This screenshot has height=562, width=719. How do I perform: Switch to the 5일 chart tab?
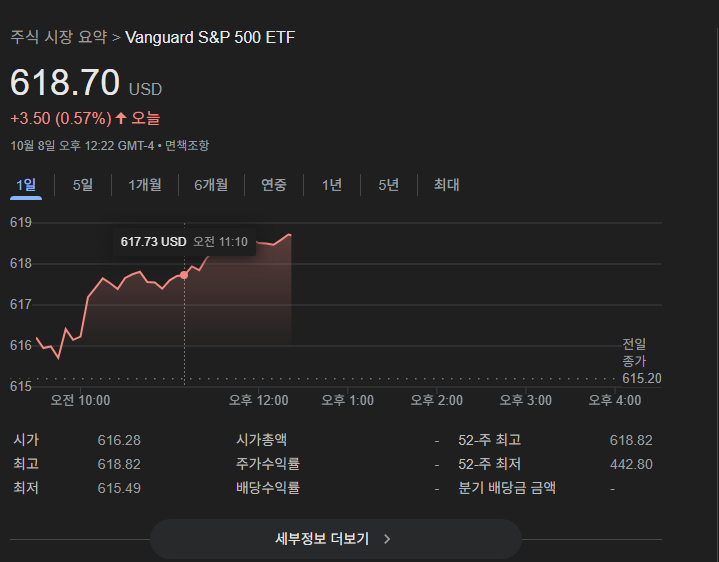pos(83,185)
